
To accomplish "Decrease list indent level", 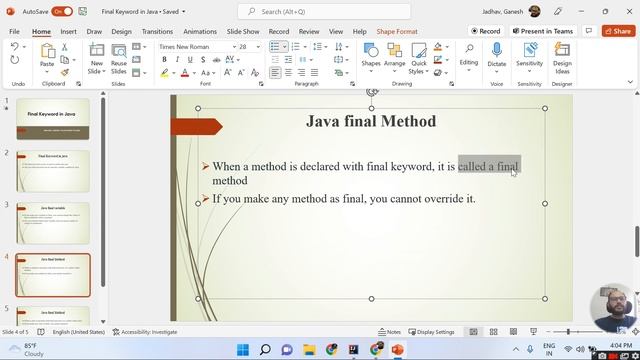I will (x=275, y=60).
